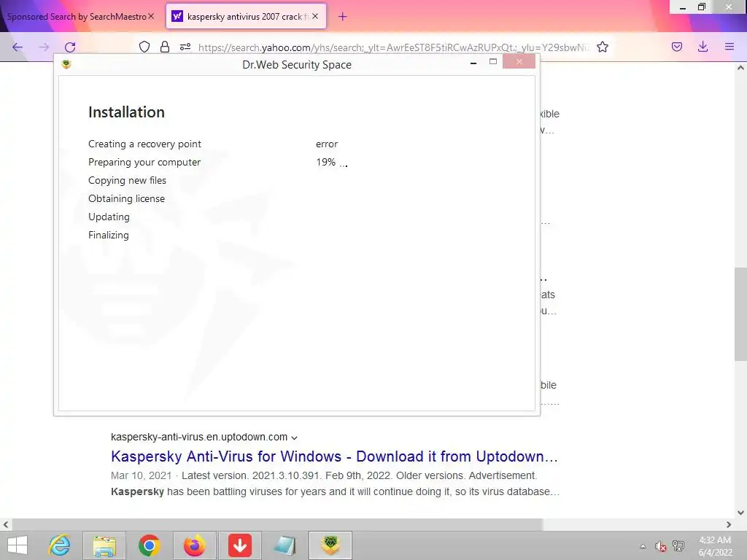Open site permissions icon in address bar
This screenshot has width=747, height=560.
185,47
